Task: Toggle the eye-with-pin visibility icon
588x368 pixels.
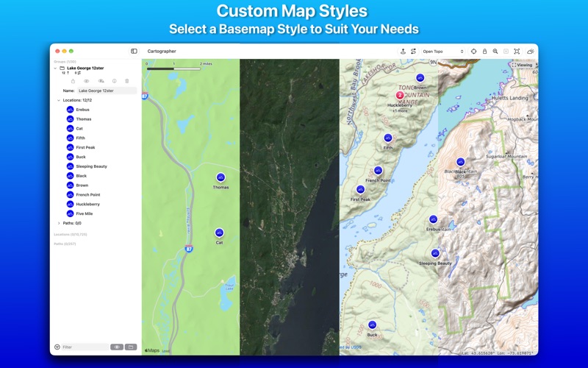Action: pyautogui.click(x=101, y=81)
